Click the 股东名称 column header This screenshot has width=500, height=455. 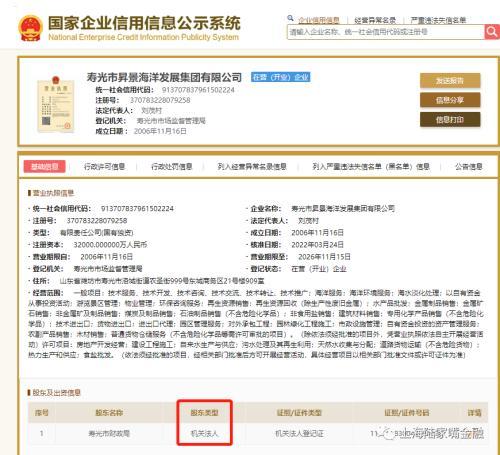pyautogui.click(x=109, y=413)
